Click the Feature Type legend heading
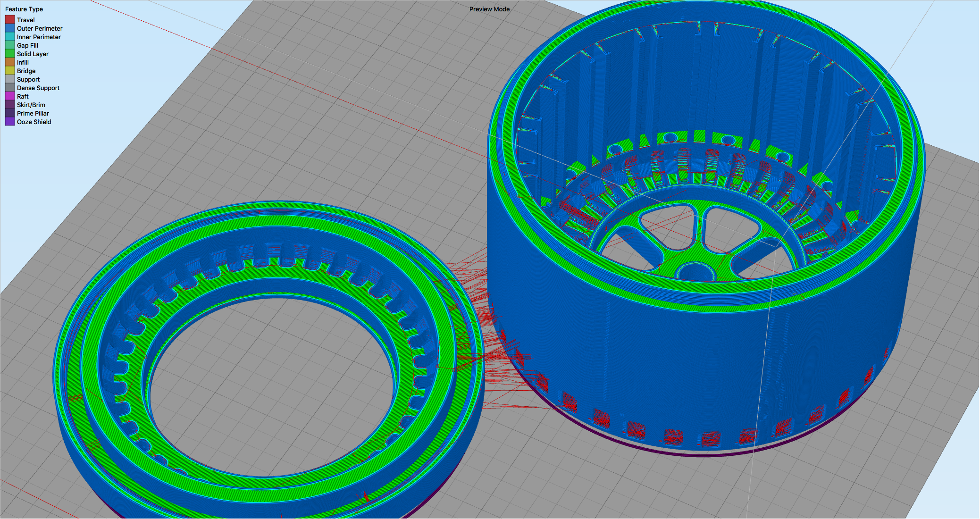The image size is (980, 519). pyautogui.click(x=24, y=9)
